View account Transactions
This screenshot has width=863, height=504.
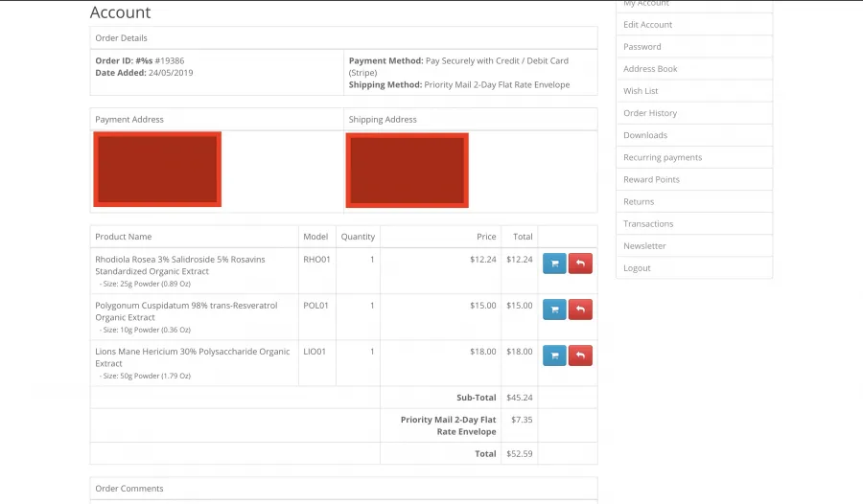[648, 223]
